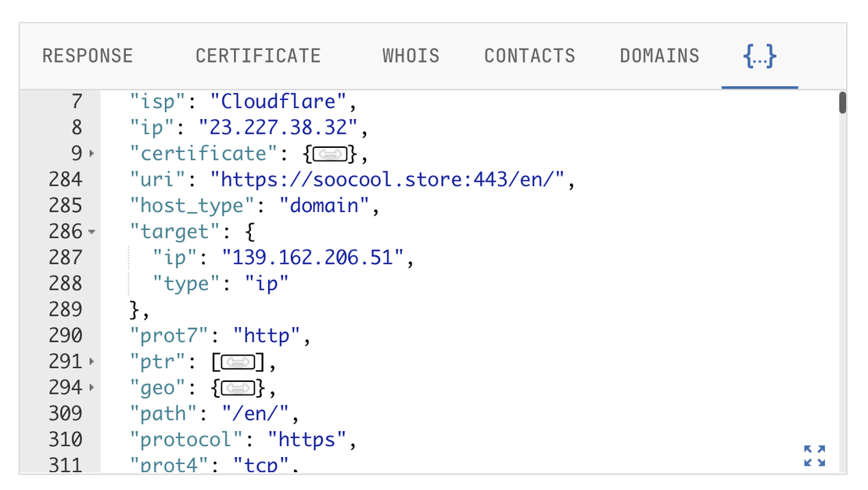Unfold the geo object at line 294
868x490 pixels.
(92, 387)
